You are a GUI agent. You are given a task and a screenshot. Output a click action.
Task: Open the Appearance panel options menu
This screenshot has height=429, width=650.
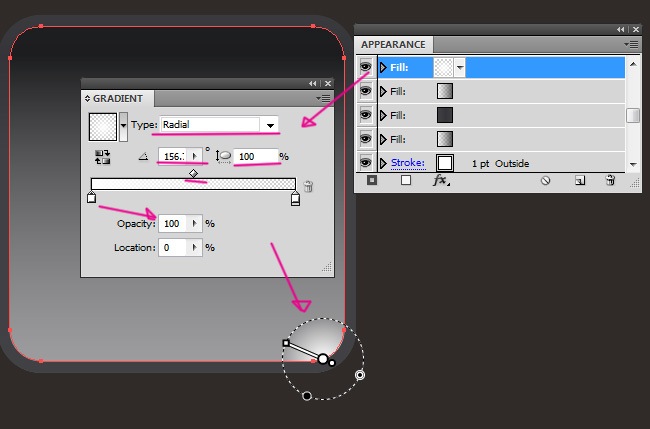[x=631, y=45]
